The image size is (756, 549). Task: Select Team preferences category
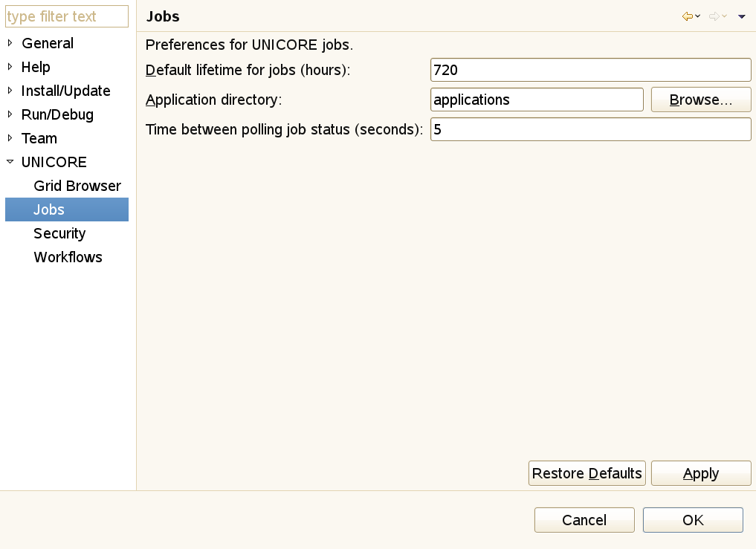pyautogui.click(x=39, y=138)
